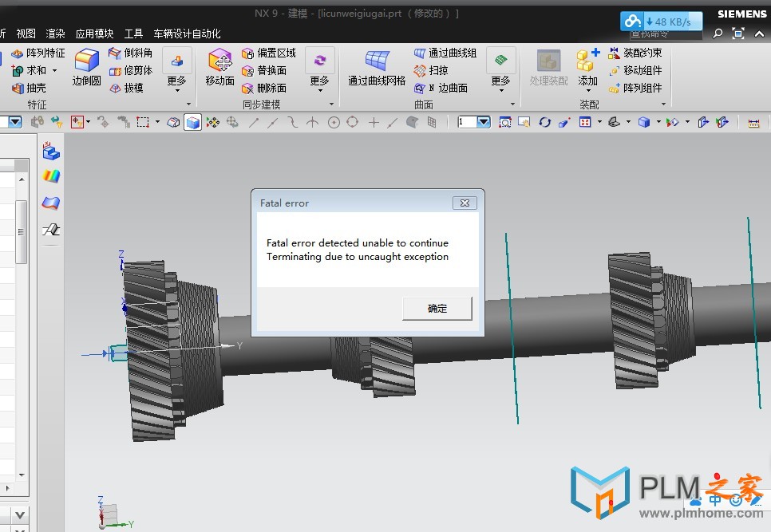Screen dimensions: 771x532
Task: Click the search magnifier icon in title bar
Action: point(718,33)
